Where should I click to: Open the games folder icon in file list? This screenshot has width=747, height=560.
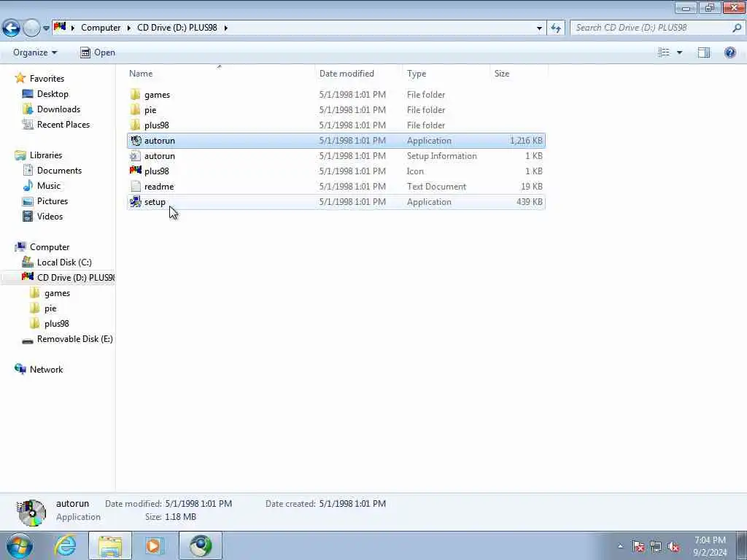135,94
